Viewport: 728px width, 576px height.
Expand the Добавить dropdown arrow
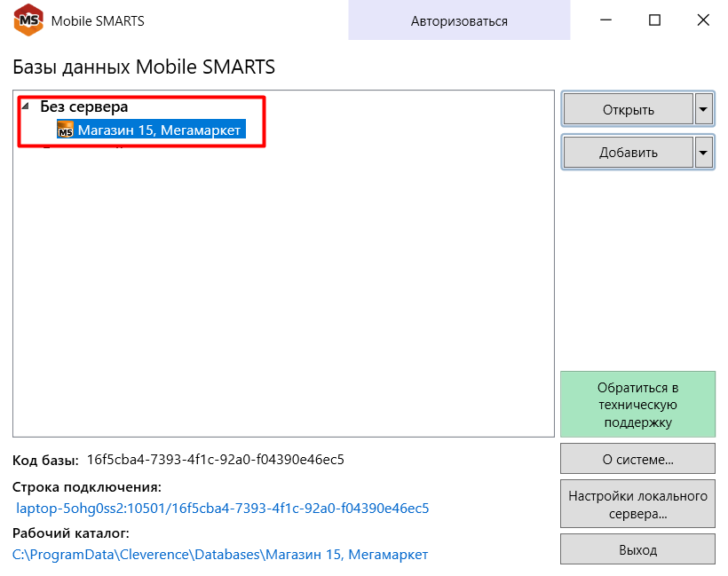click(703, 153)
